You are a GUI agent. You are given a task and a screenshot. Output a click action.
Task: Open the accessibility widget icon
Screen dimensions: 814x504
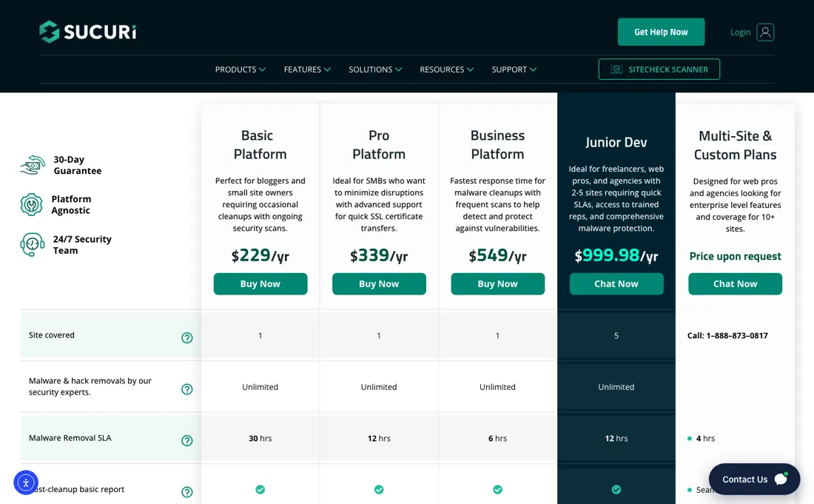(26, 483)
